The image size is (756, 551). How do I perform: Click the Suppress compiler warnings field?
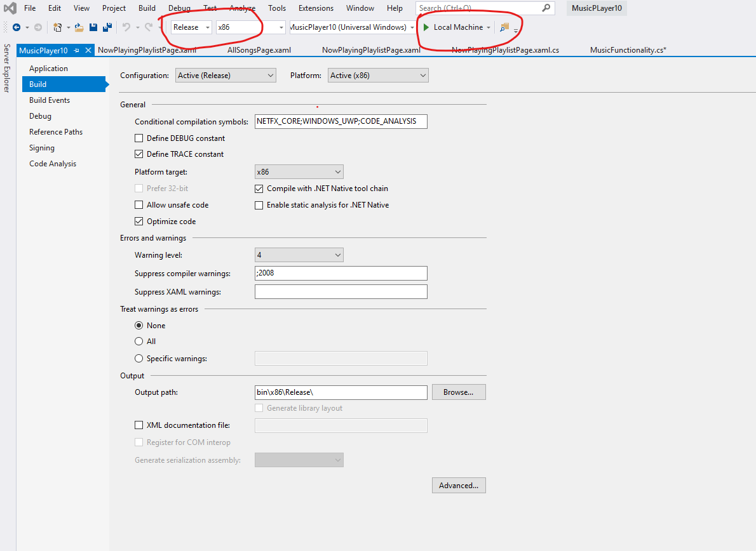coord(341,273)
